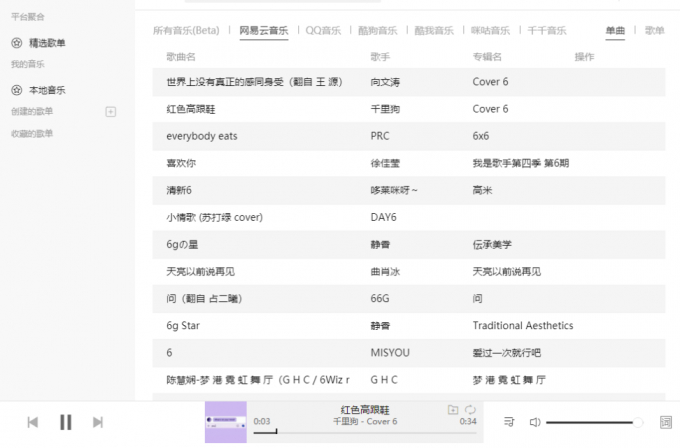Screen dimensions: 680x448
Task: Skip to the next track
Action: click(x=98, y=422)
